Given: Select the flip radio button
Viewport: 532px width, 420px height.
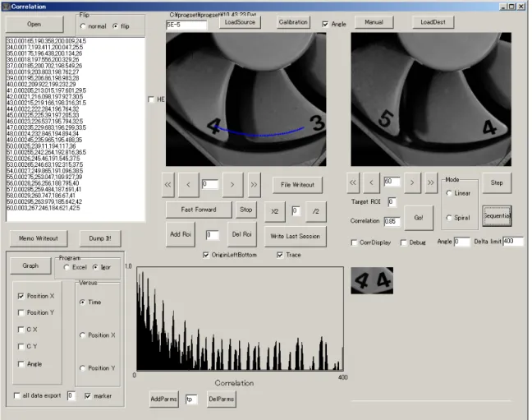Looking at the screenshot, I should (116, 26).
